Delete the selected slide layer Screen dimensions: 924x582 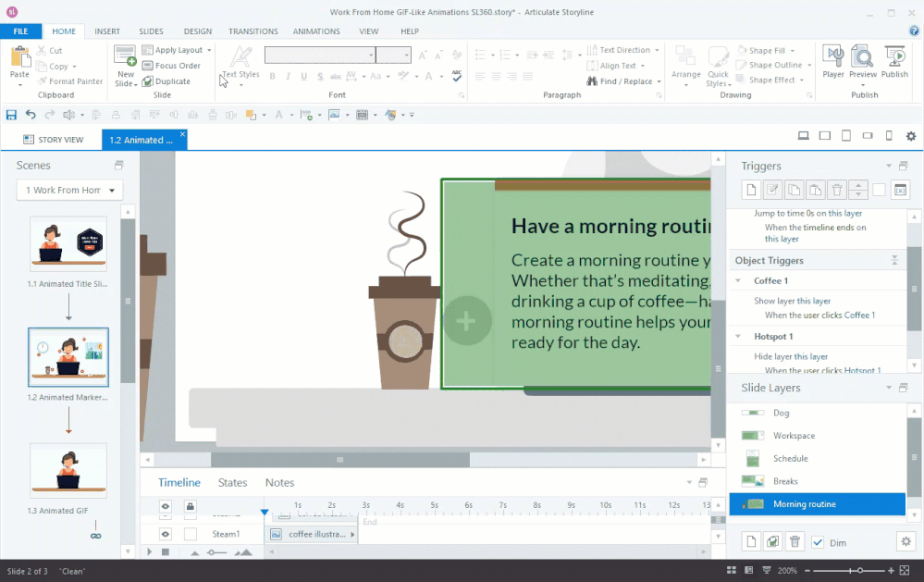(x=795, y=542)
